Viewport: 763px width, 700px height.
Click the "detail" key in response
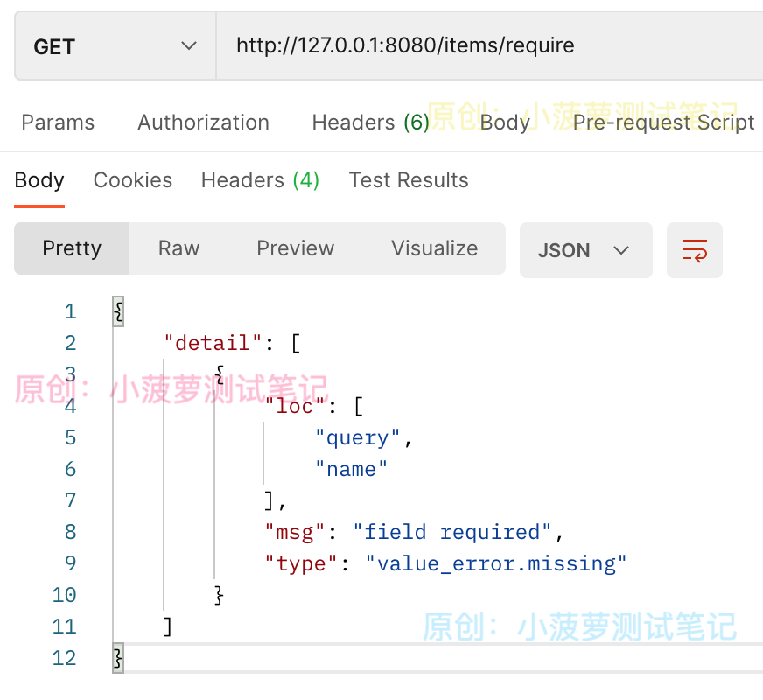point(213,343)
